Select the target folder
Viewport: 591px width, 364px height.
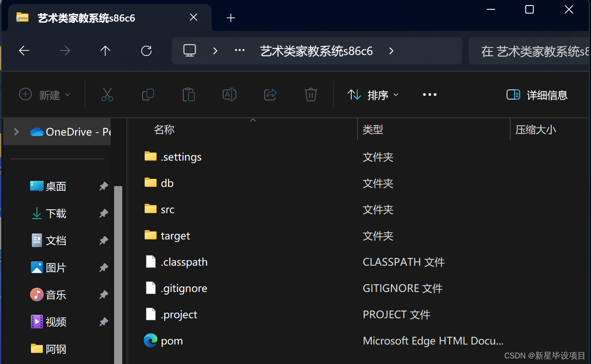[x=167, y=236]
